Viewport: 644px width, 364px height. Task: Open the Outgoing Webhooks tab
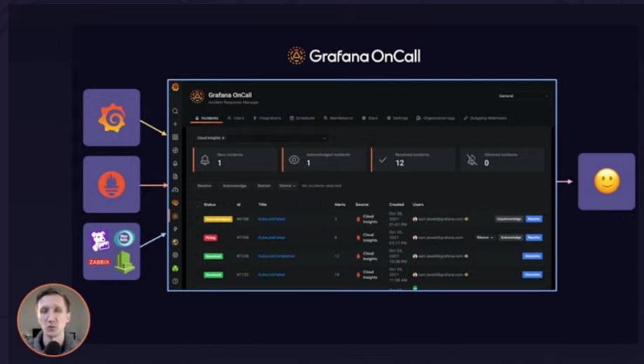click(x=485, y=119)
